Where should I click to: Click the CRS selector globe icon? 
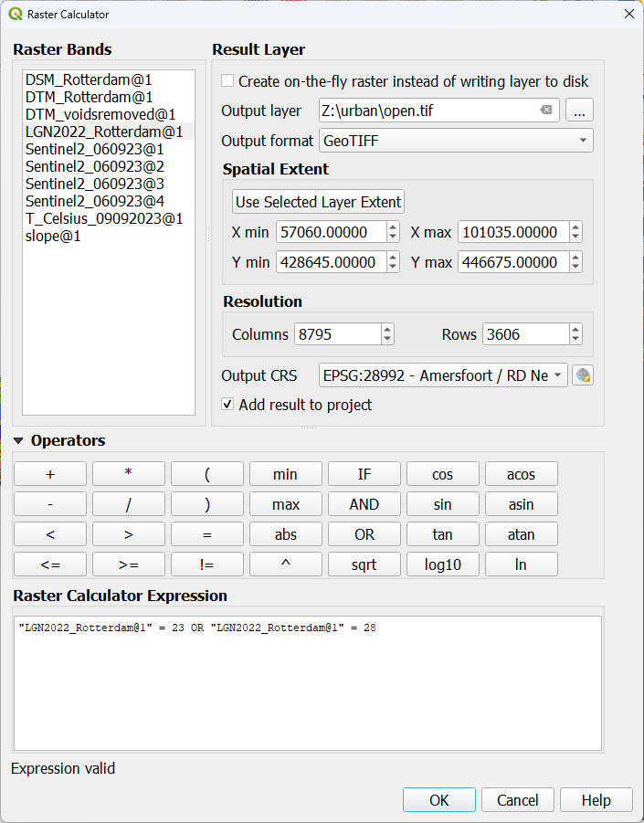pyautogui.click(x=583, y=375)
